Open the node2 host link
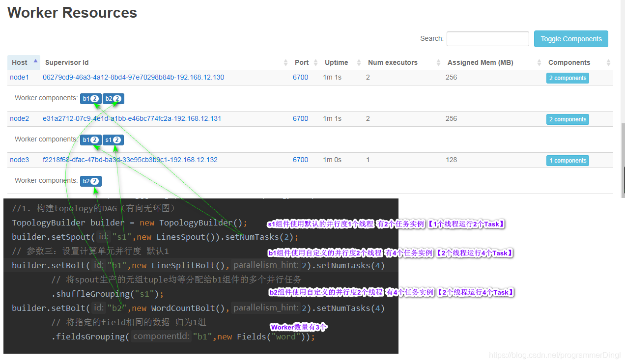The image size is (625, 364). (x=20, y=118)
